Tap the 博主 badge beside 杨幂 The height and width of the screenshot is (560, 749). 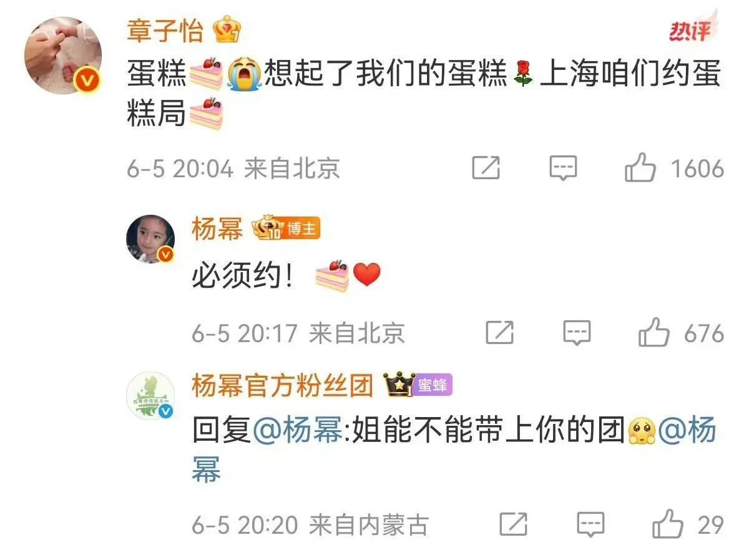303,230
